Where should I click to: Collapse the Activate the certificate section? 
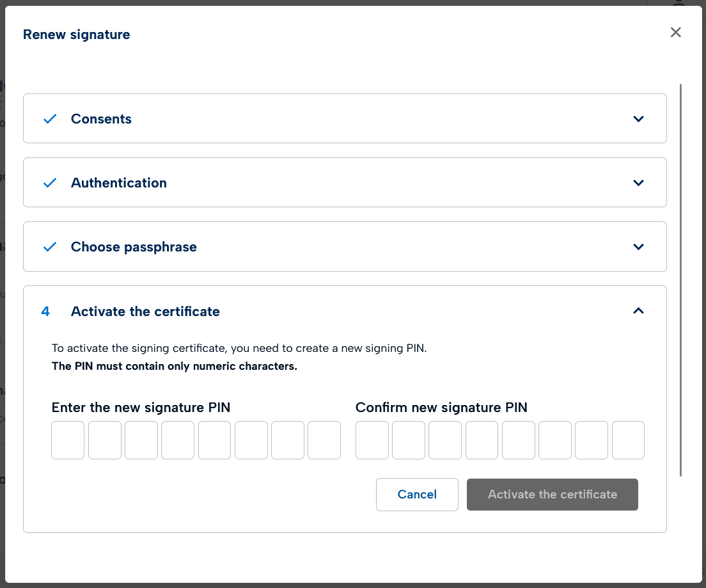pyautogui.click(x=638, y=311)
